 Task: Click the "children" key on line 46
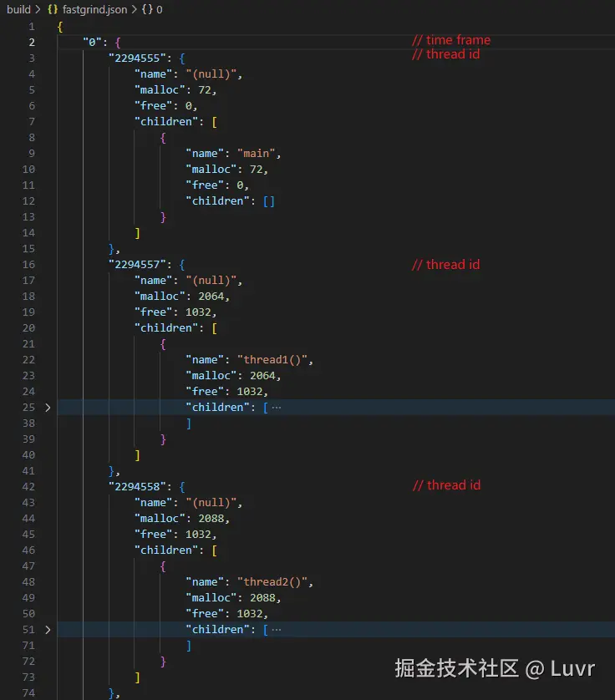pos(166,550)
